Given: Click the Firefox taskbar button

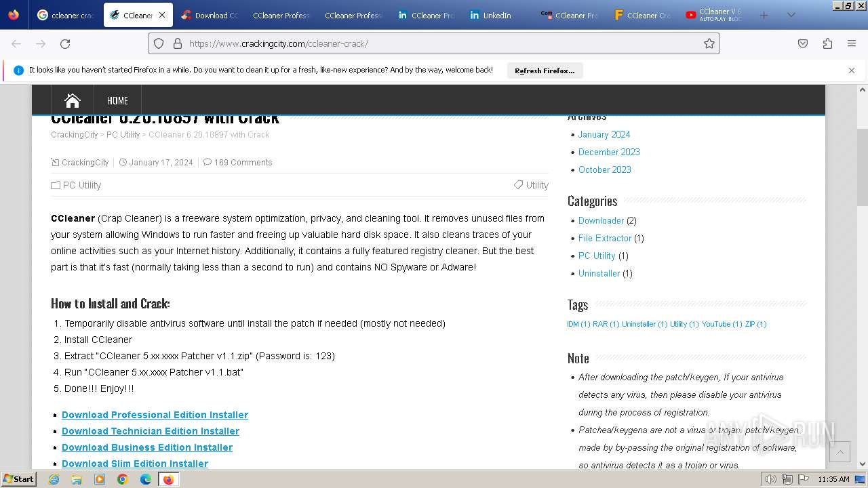Looking at the screenshot, I should (168, 479).
